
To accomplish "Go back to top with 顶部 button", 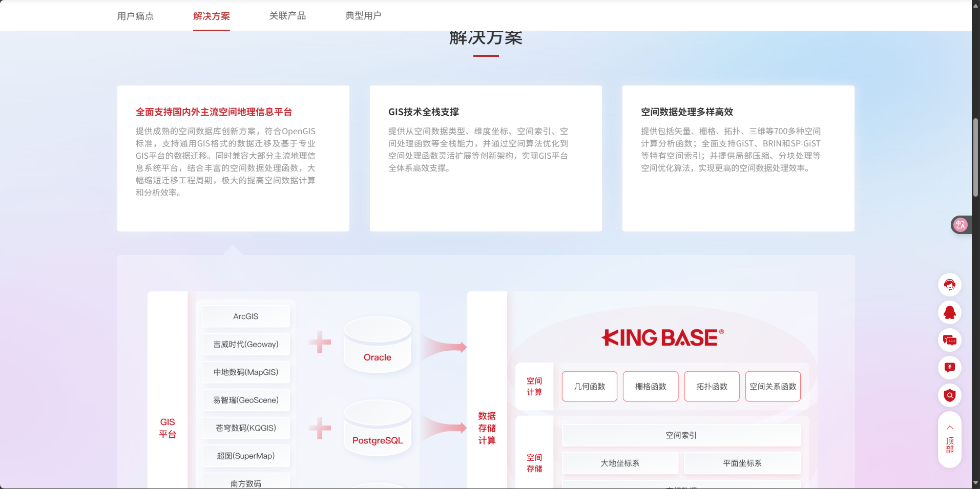I will [x=949, y=439].
